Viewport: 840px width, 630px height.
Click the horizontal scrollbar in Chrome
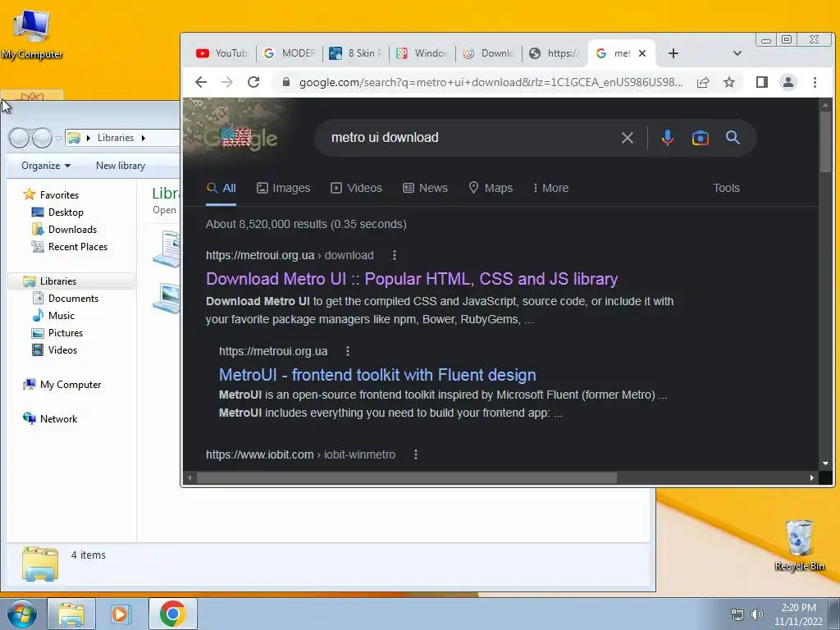[x=407, y=477]
